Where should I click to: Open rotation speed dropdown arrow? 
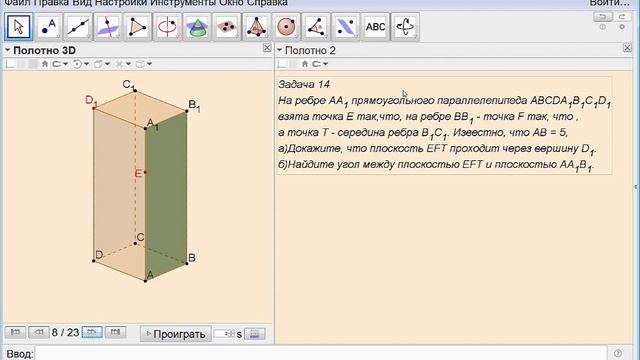pyautogui.click(x=87, y=64)
